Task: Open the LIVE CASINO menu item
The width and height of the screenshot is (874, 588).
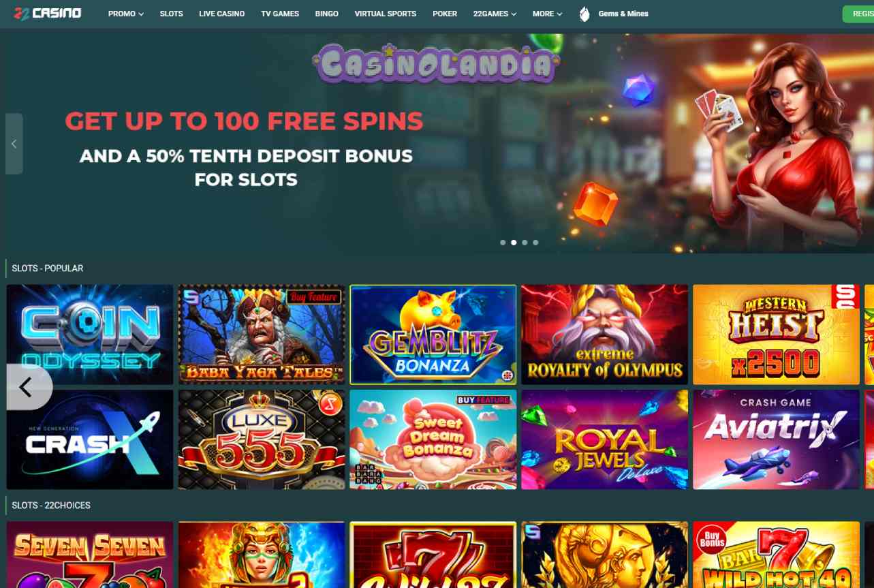Action: click(x=222, y=14)
